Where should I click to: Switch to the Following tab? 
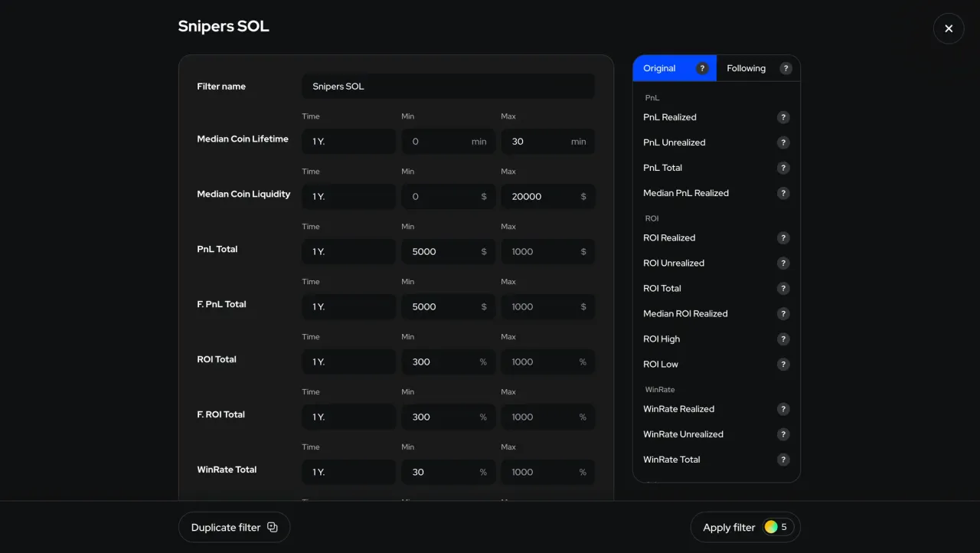tap(746, 68)
